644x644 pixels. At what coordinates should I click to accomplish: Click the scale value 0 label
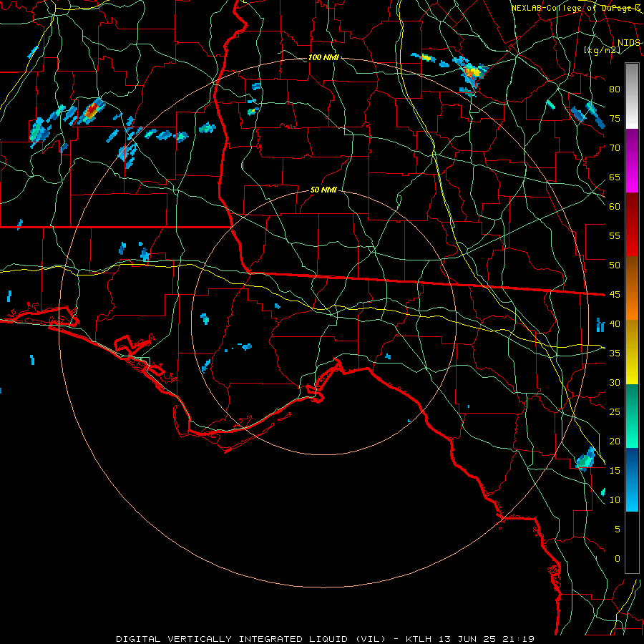point(618,559)
